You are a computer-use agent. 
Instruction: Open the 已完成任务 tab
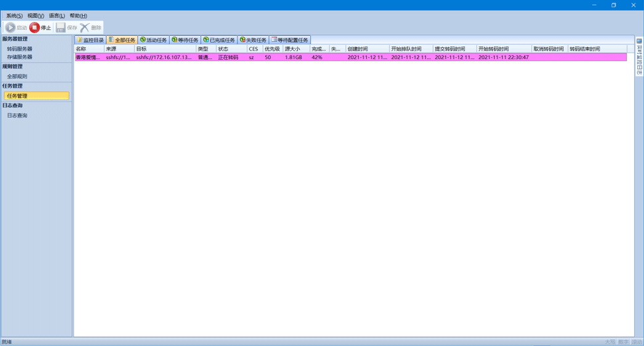tap(219, 40)
